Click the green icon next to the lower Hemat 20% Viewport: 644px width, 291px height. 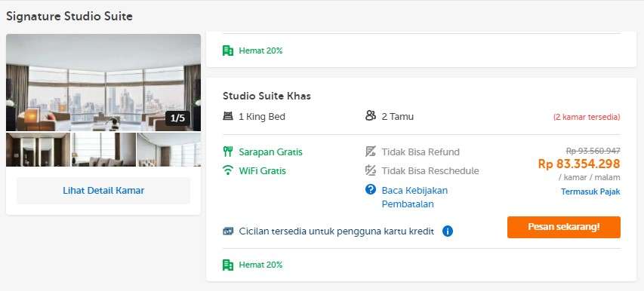click(x=228, y=265)
